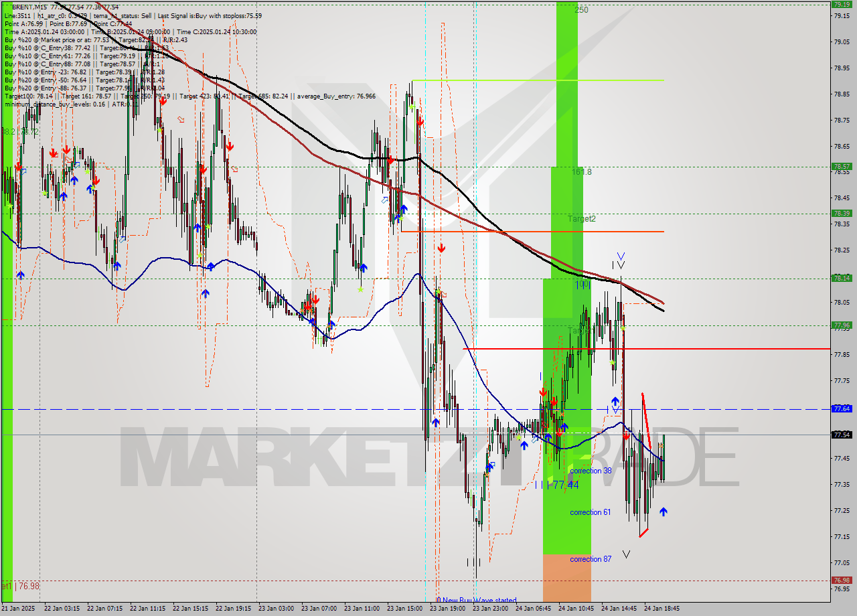The image size is (857, 616).
Task: Click the 77.96 green price tag
Action: click(841, 325)
